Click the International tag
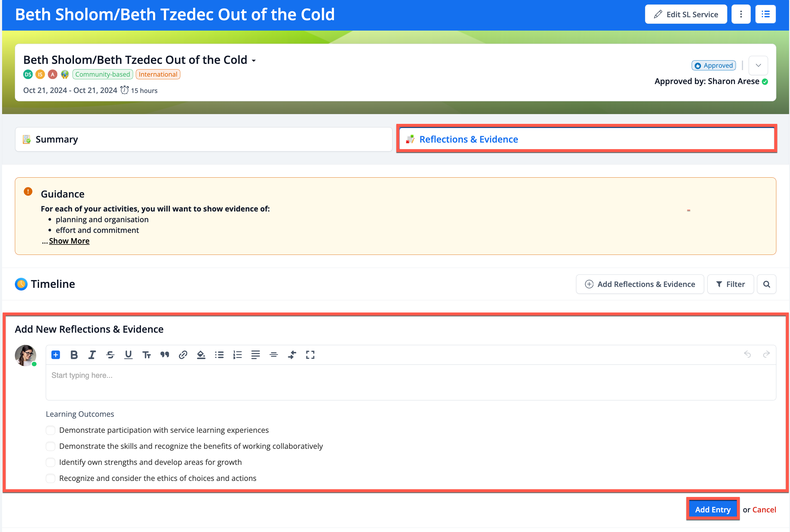 (x=158, y=74)
